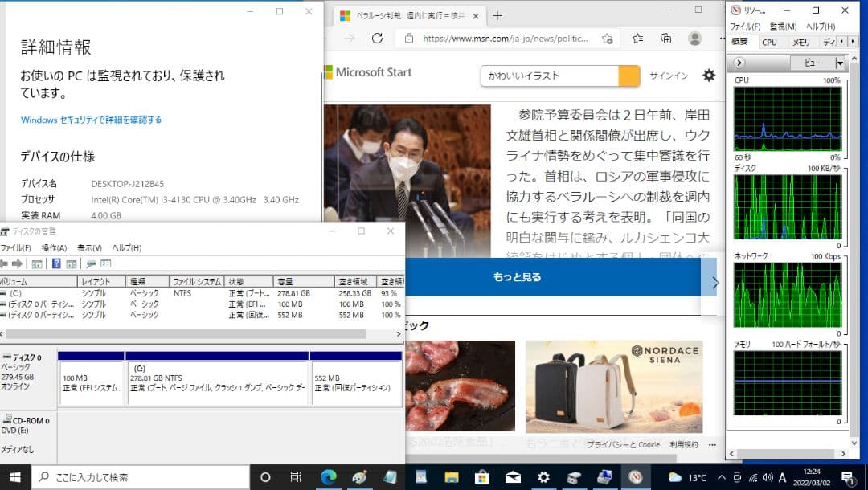Switch to the メモリ tab in Resource Monitor

801,42
